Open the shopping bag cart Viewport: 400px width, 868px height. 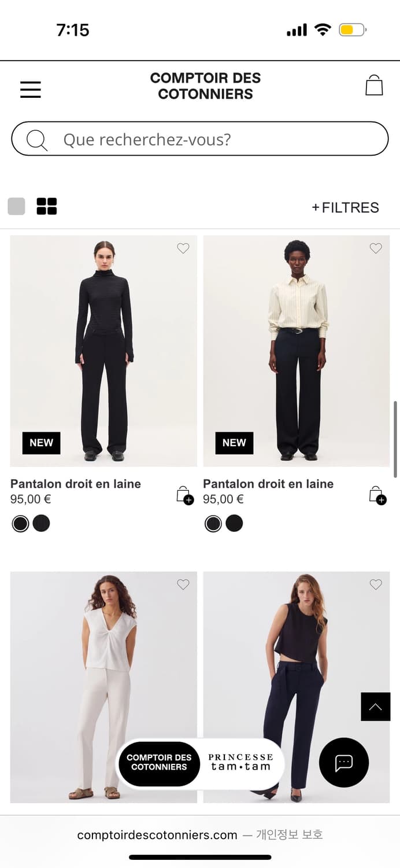point(374,86)
